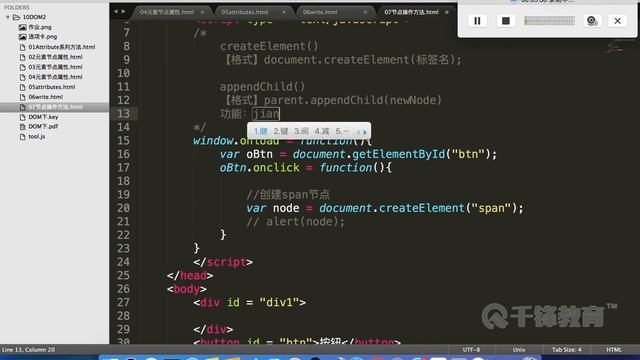640x360 pixels.
Task: Collapse the 10DOM2 folder triangle
Action: (8, 17)
